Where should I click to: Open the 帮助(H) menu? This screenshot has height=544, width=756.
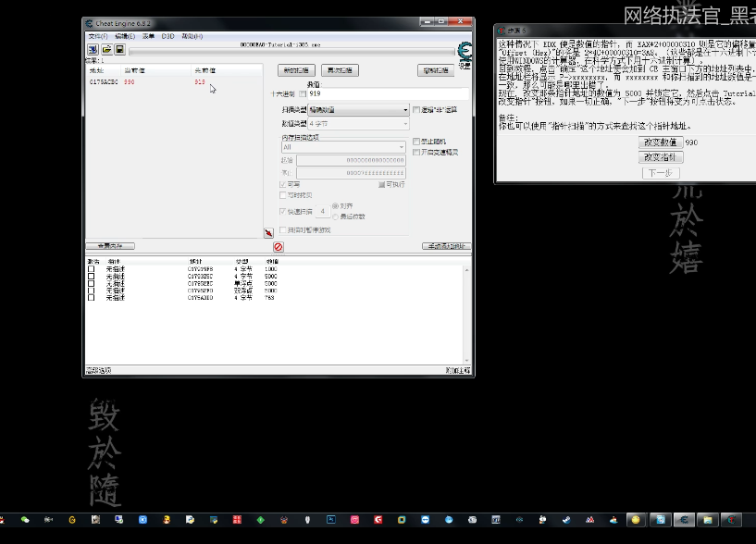(192, 36)
